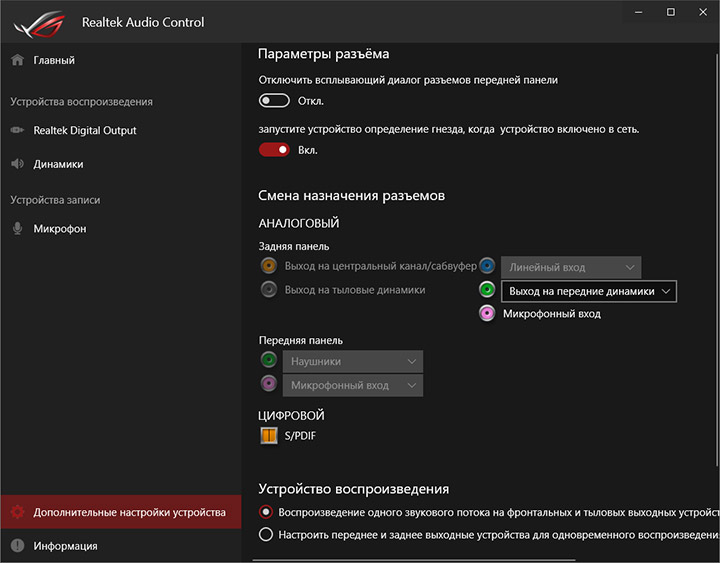Expand front panel Микрофонный вход dropdown
This screenshot has height=563, width=720.
point(353,385)
